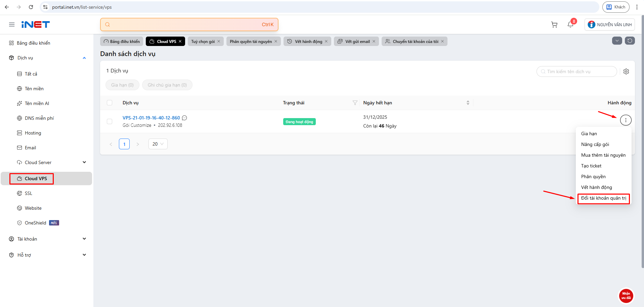Open the shopping cart
The width and height of the screenshot is (644, 307).
[554, 24]
